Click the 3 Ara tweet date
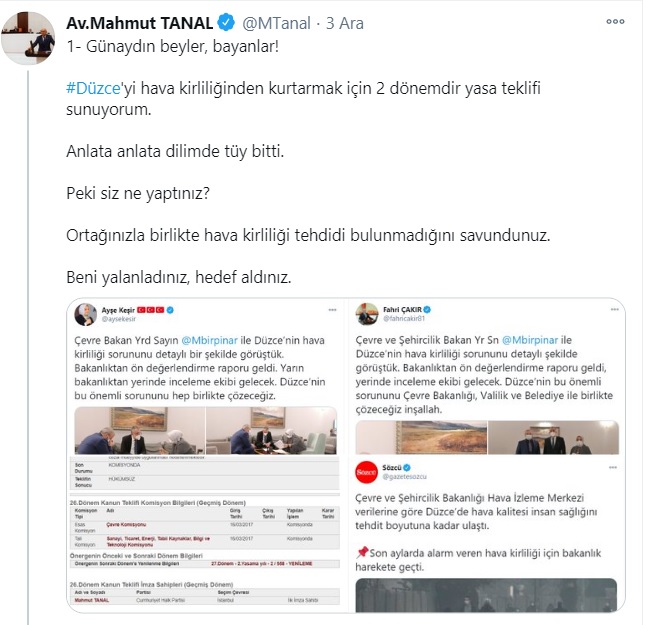Viewport: 649px width, 625px height. pyautogui.click(x=345, y=23)
